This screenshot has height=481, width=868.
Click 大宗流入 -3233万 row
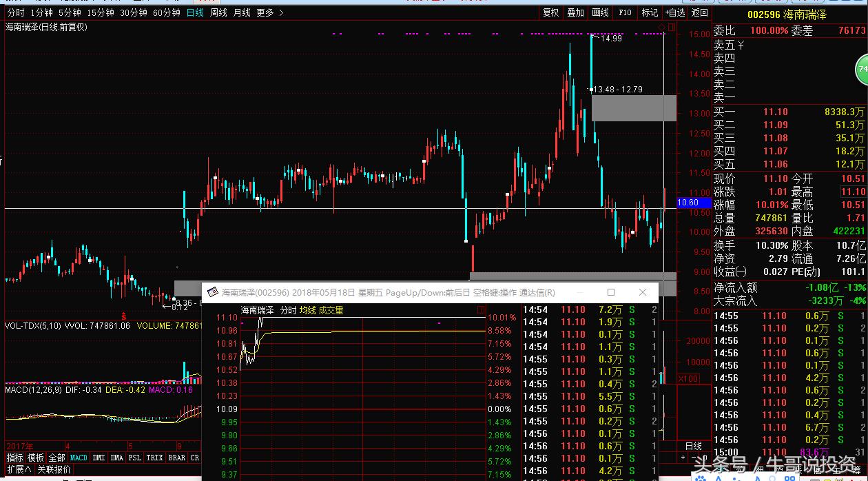(x=789, y=300)
